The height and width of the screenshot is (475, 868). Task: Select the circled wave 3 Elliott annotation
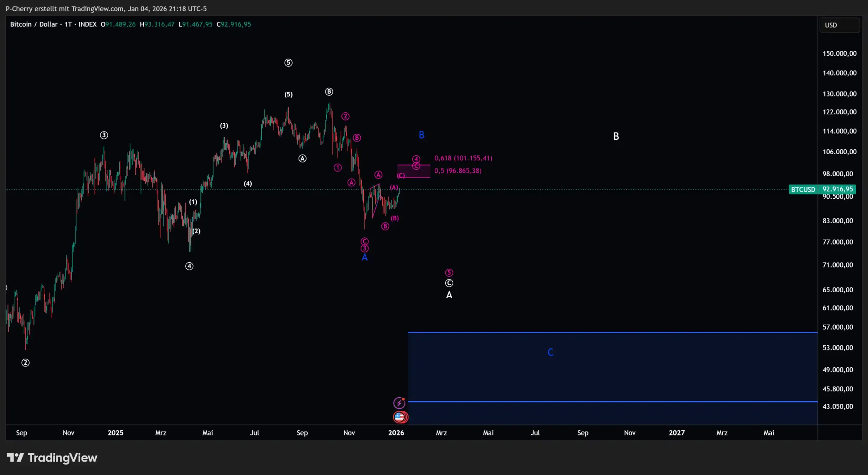[103, 135]
